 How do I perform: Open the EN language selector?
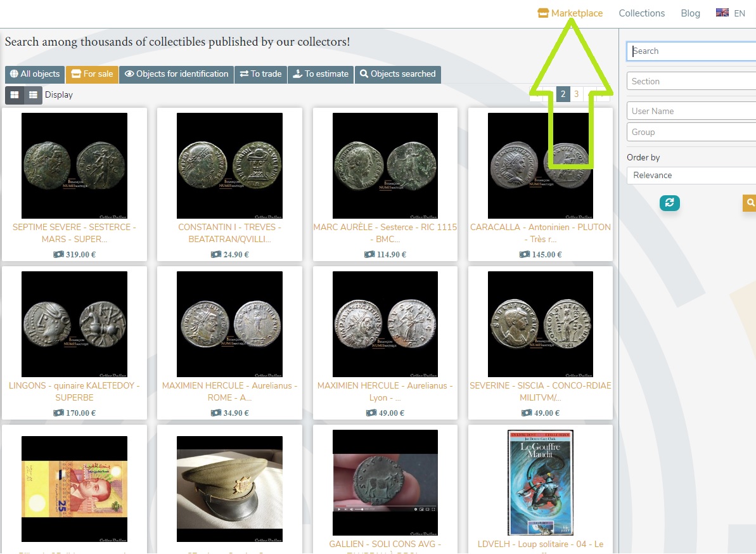pyautogui.click(x=731, y=13)
